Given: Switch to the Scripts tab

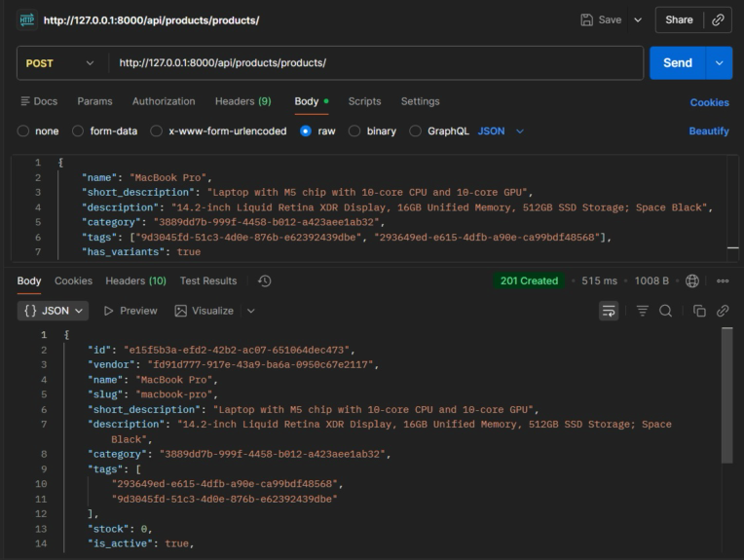Looking at the screenshot, I should (x=364, y=101).
